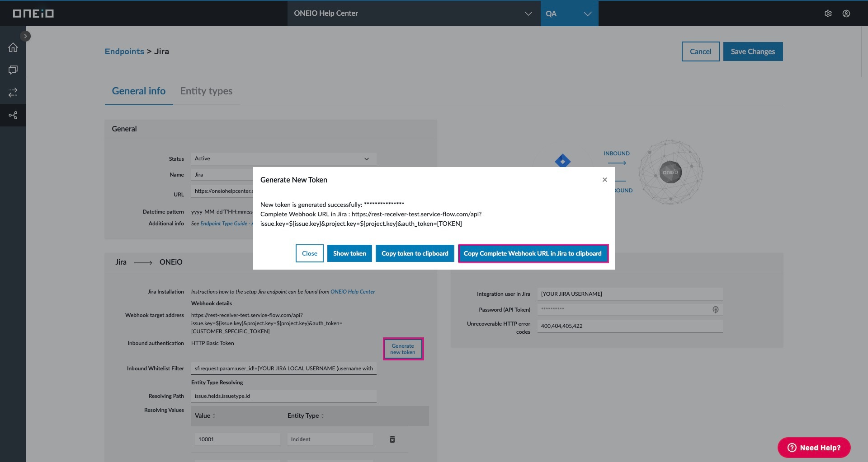The image size is (868, 462).
Task: Focus the 10001 value field
Action: (237, 439)
